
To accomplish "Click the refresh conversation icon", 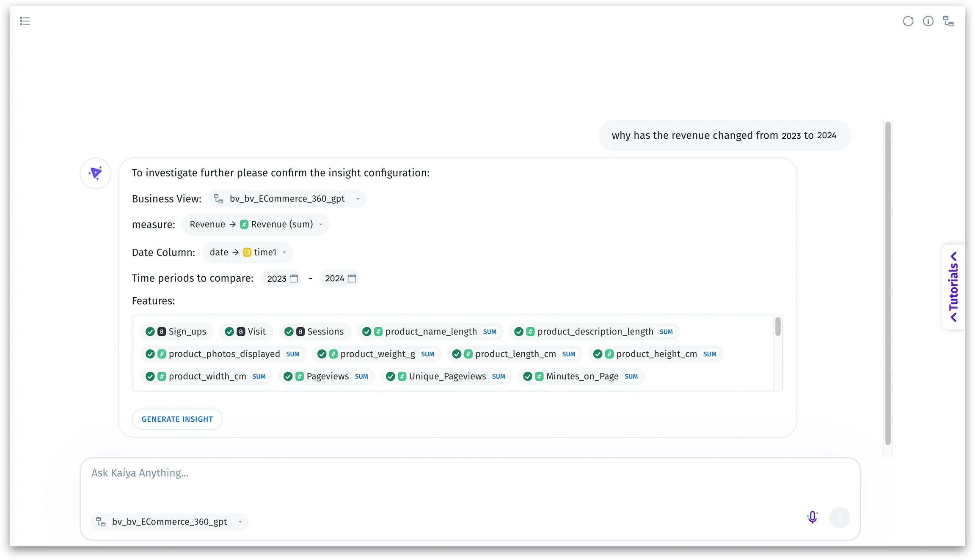I will coord(908,21).
